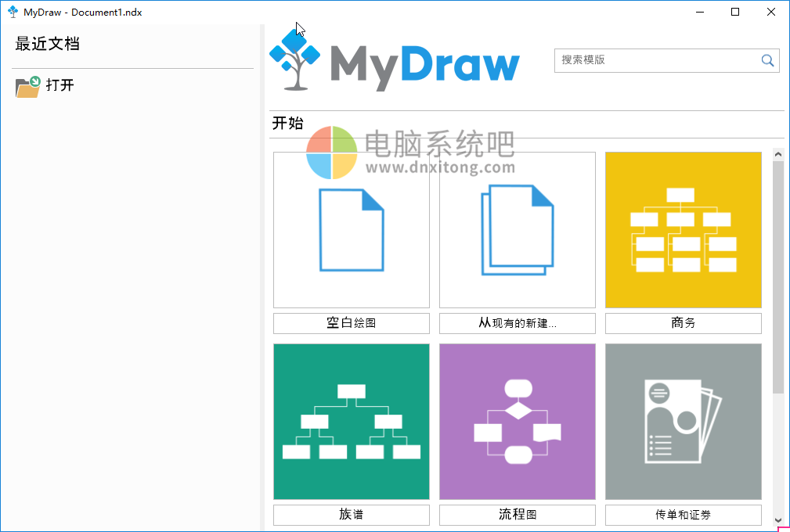Viewport: 790px width, 532px height.
Task: Click the search magnifier icon
Action: (767, 60)
